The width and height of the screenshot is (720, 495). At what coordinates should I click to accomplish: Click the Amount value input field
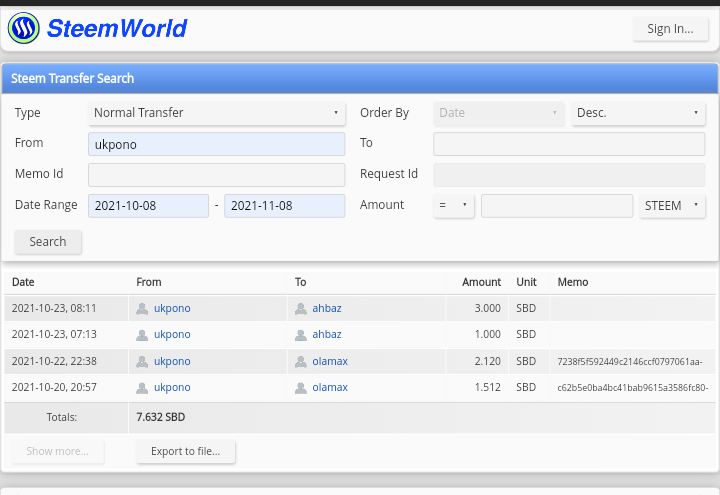pos(557,206)
